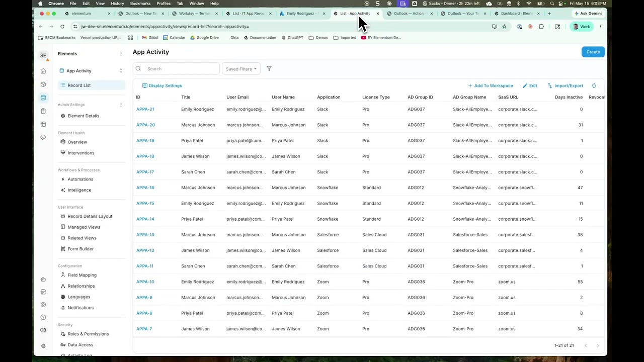Click Add To Workspace
Viewport: 644px width, 362px height.
(491, 86)
